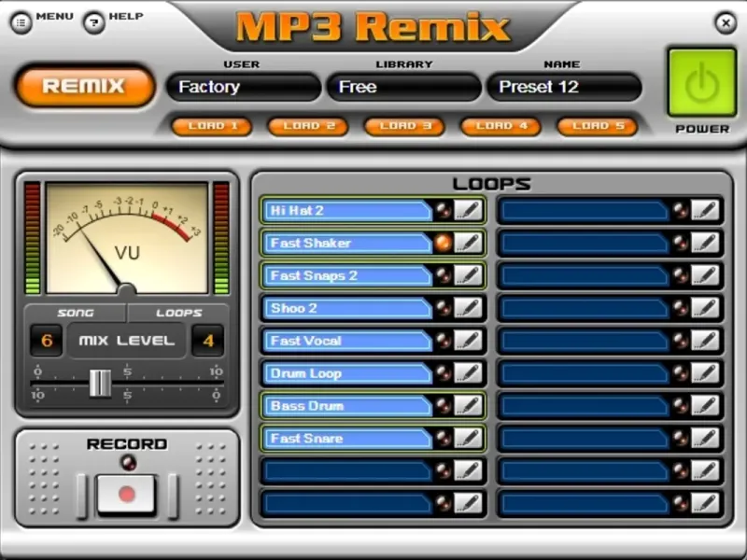The image size is (747, 560).
Task: Click pencil icon right of Fast Vocal row
Action: pyautogui.click(x=705, y=341)
